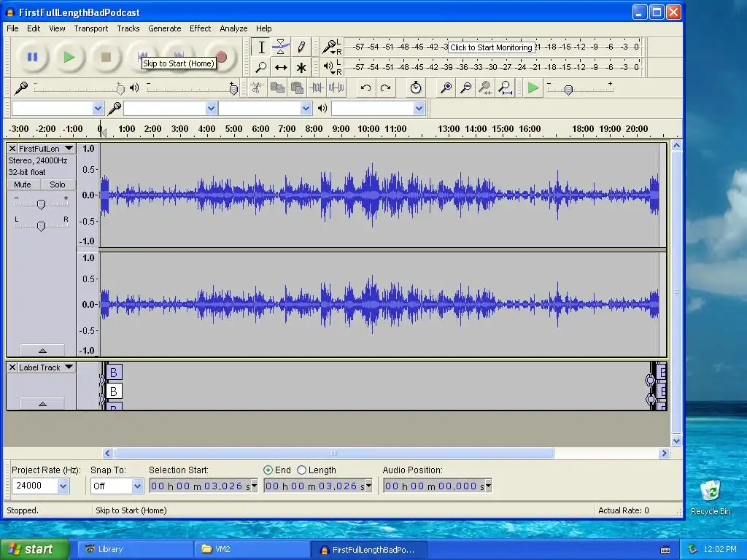Select the Envelope tool
The image size is (747, 560).
pos(281,47)
